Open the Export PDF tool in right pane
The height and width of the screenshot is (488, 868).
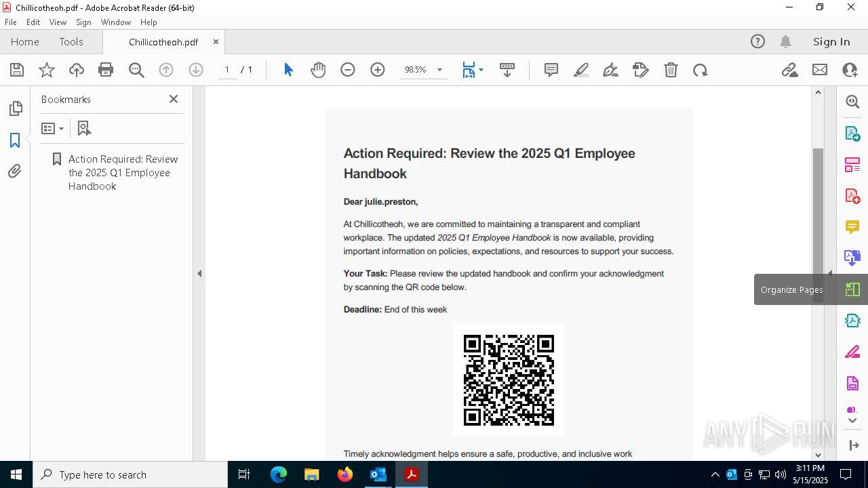pyautogui.click(x=852, y=134)
